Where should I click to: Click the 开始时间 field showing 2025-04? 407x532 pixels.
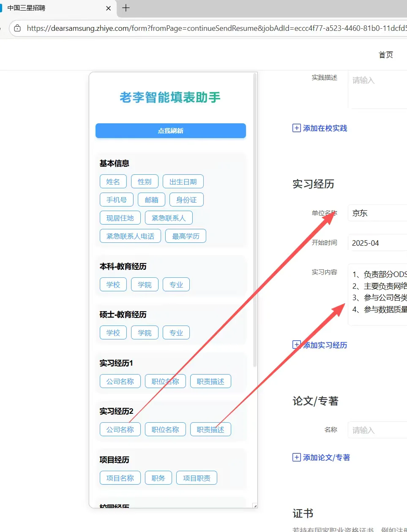point(377,243)
